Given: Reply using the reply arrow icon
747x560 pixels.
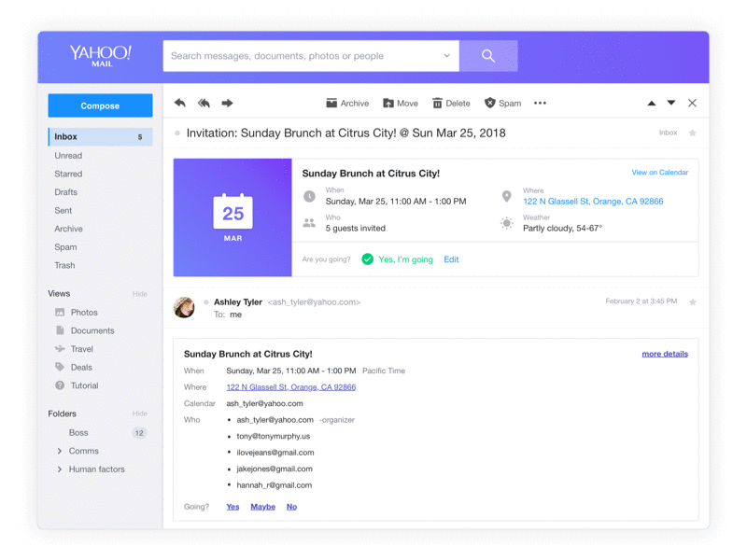Looking at the screenshot, I should point(180,103).
